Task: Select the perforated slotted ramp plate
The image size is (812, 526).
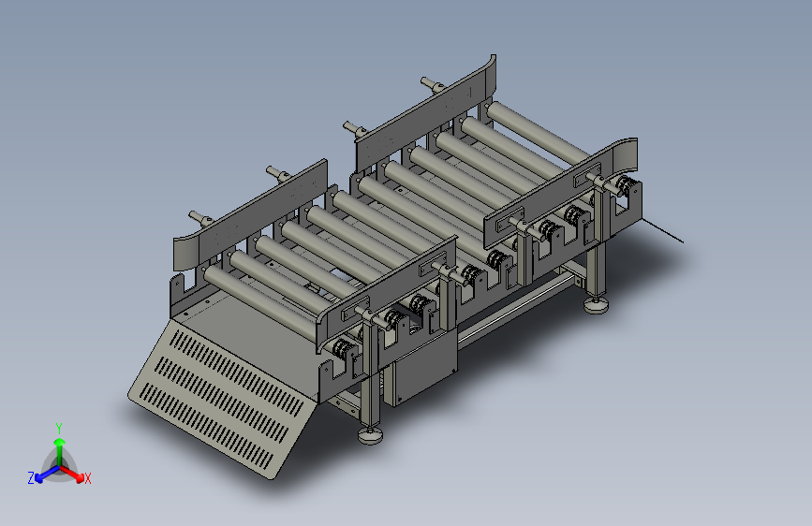Action: 222,399
